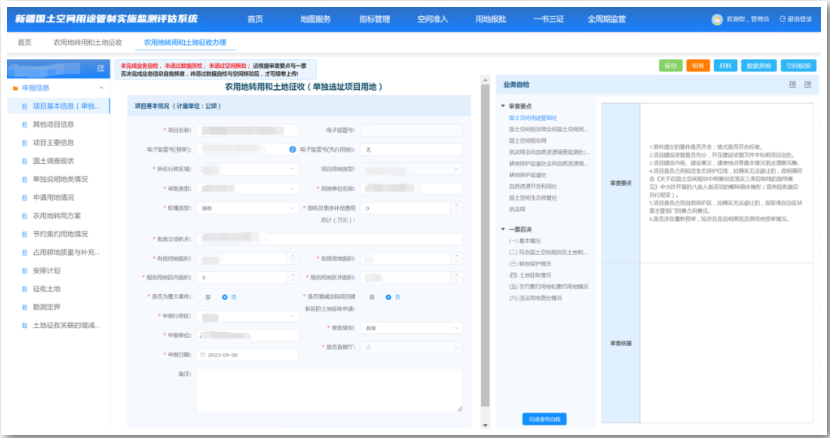
Task: Click the green 保存 button
Action: pyautogui.click(x=669, y=65)
